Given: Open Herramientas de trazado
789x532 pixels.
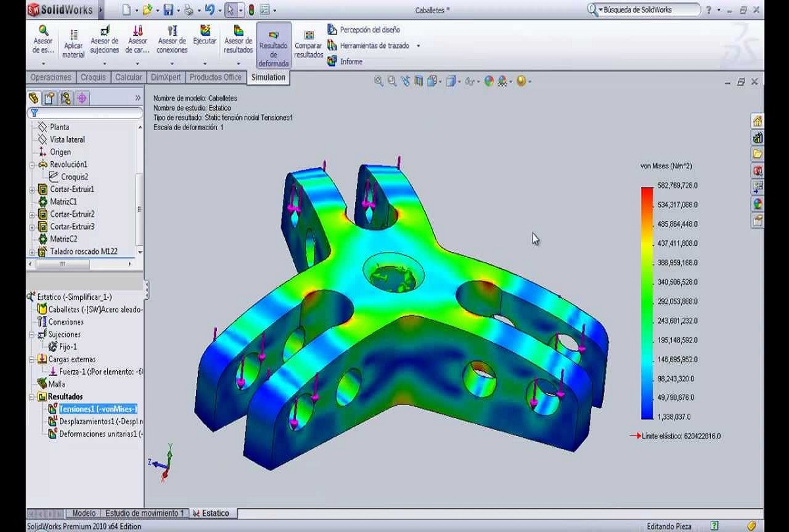Looking at the screenshot, I should [x=368, y=45].
